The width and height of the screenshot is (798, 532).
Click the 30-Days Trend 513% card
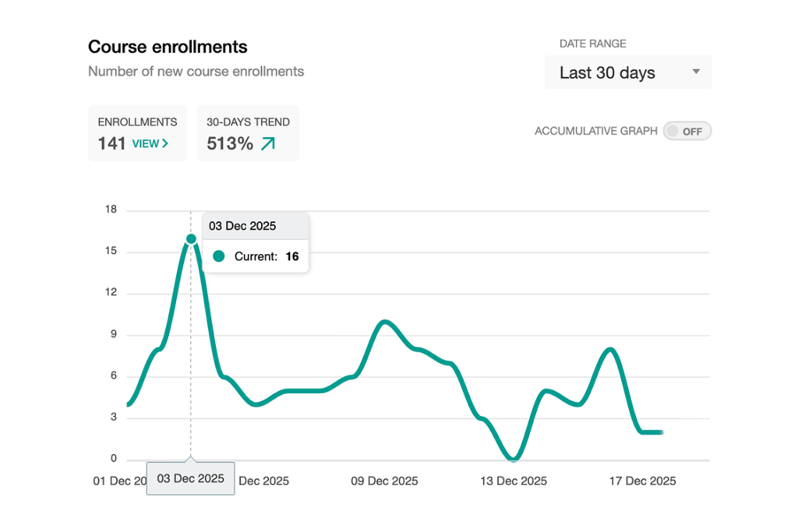pyautogui.click(x=248, y=133)
